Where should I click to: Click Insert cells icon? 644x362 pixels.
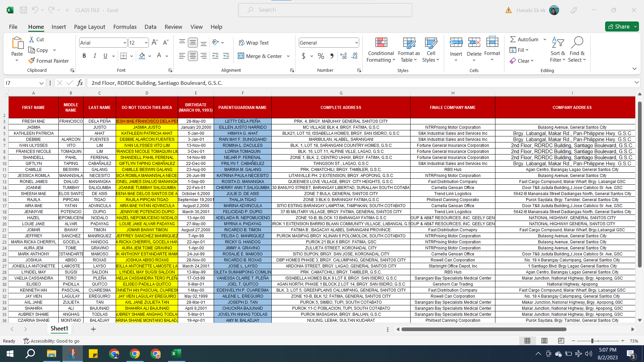tap(456, 43)
